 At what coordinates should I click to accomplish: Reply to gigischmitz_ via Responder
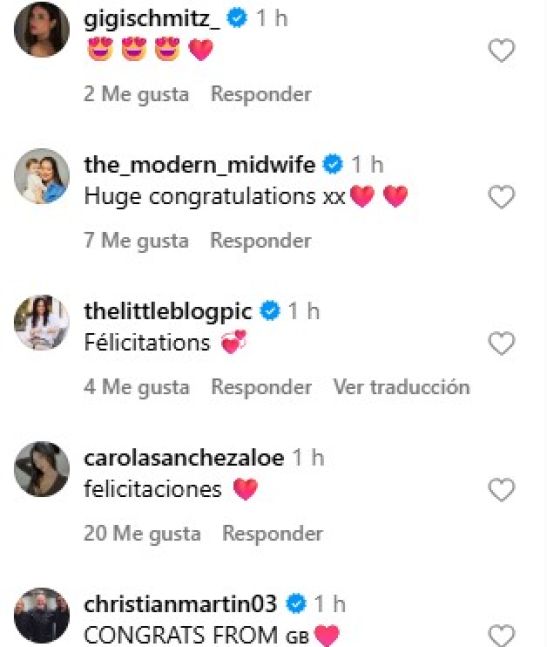[261, 94]
